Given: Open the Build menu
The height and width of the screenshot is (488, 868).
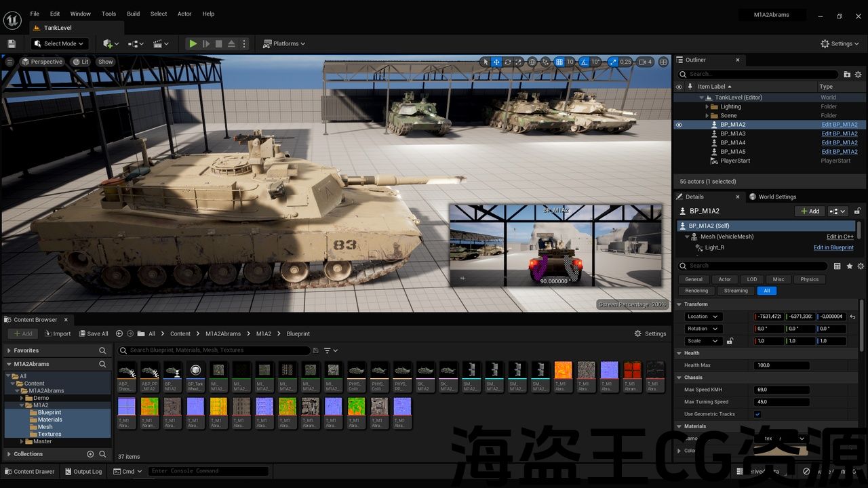Looking at the screenshot, I should tap(133, 14).
